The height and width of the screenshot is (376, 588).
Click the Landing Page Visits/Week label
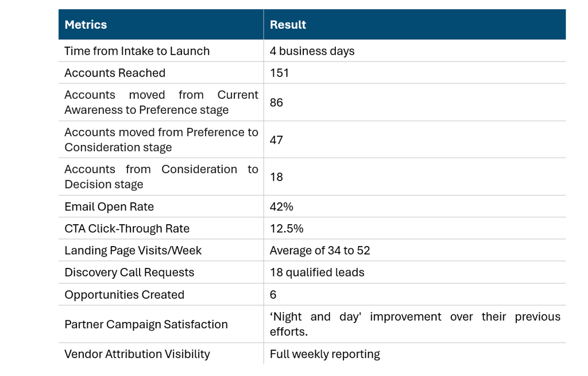[x=133, y=251]
